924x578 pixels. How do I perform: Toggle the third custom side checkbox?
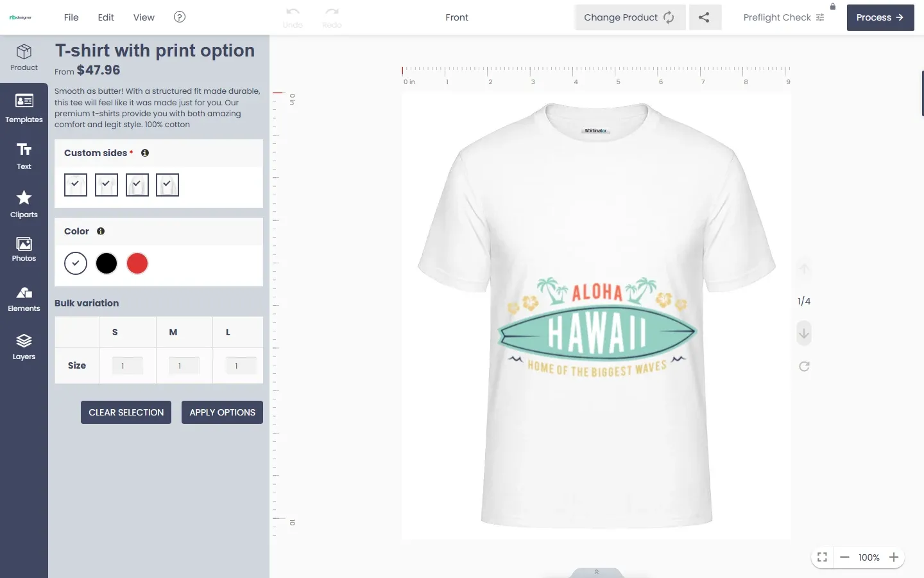point(137,185)
